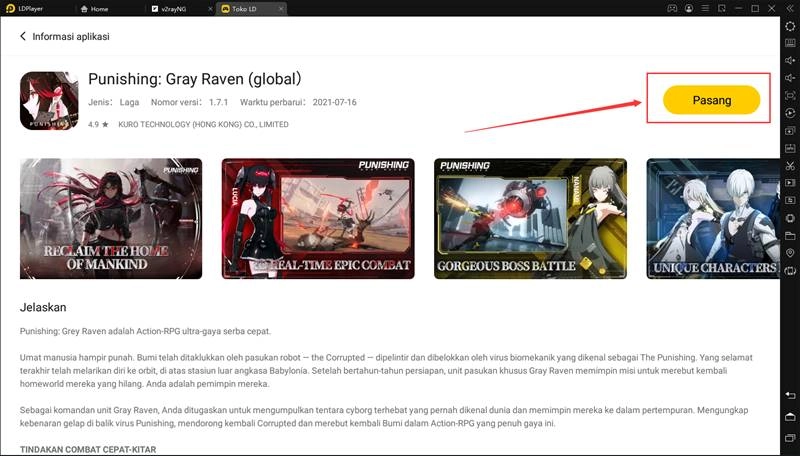Viewport: 800px width, 456px height.
Task: Open the hamburger menu in title bar
Action: click(x=705, y=8)
